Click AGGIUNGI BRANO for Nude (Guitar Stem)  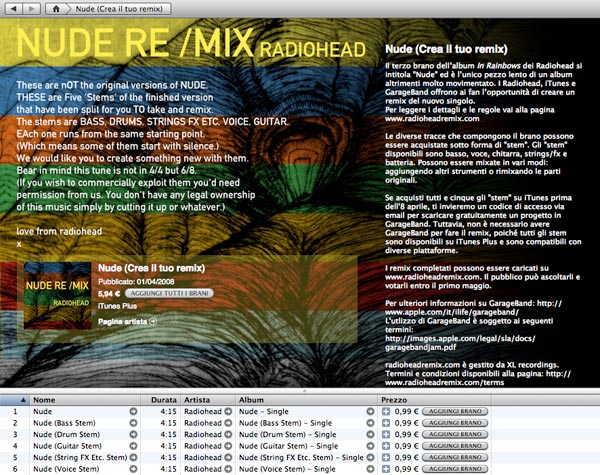click(x=455, y=446)
